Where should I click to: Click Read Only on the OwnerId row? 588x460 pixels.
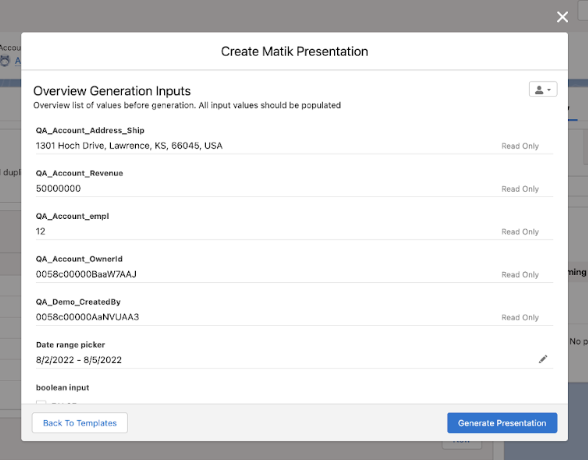(x=520, y=274)
